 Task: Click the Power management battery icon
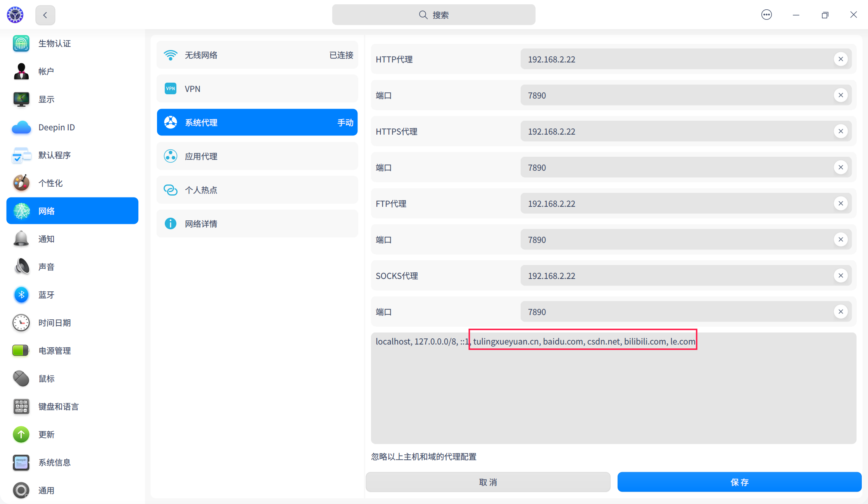(x=21, y=351)
